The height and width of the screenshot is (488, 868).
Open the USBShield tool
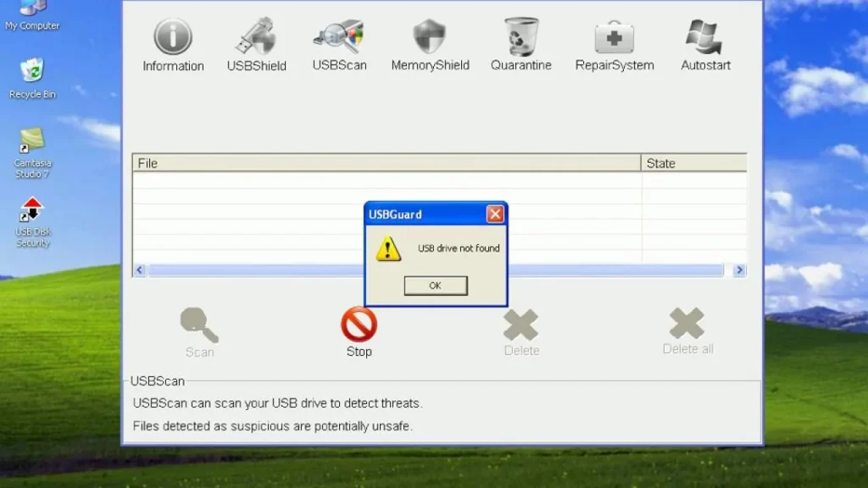tap(256, 45)
